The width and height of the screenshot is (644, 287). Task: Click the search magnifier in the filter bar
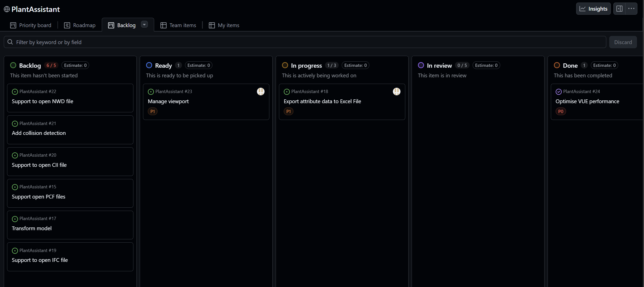coord(10,42)
